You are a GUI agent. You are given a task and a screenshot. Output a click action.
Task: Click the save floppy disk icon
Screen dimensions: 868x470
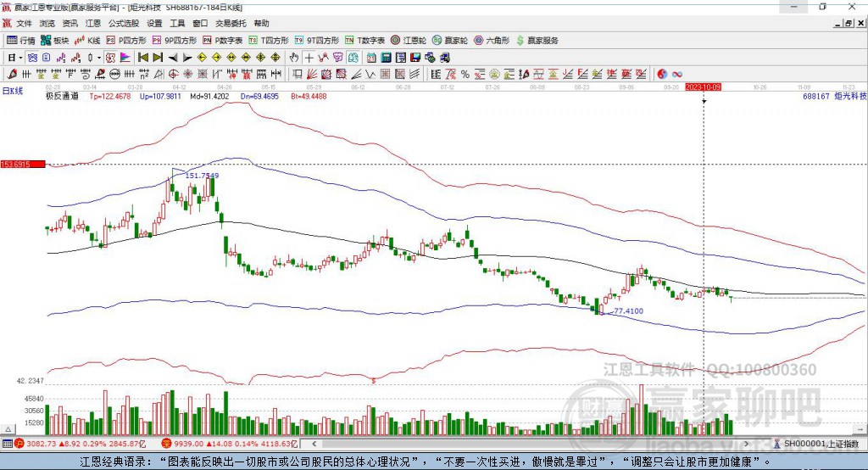point(415,58)
